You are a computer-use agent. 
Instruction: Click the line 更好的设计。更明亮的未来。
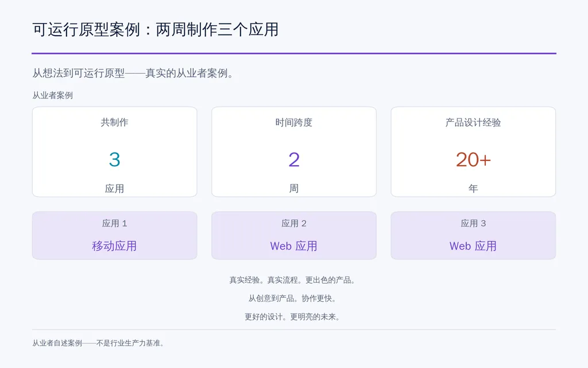[292, 317]
